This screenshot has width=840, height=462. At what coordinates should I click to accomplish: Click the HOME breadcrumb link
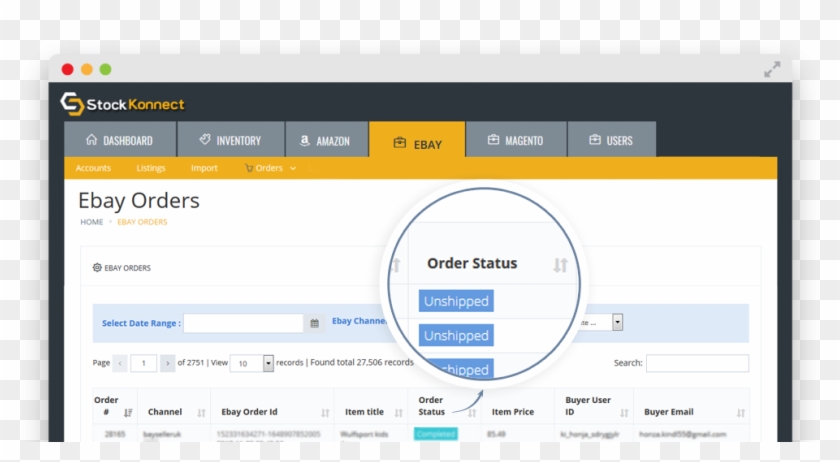click(92, 222)
